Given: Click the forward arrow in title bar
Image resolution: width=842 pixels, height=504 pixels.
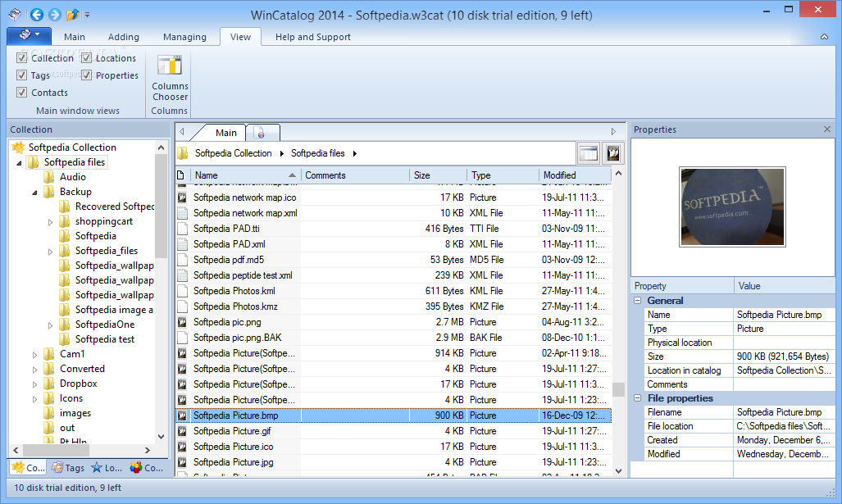Looking at the screenshot, I should coord(54,15).
